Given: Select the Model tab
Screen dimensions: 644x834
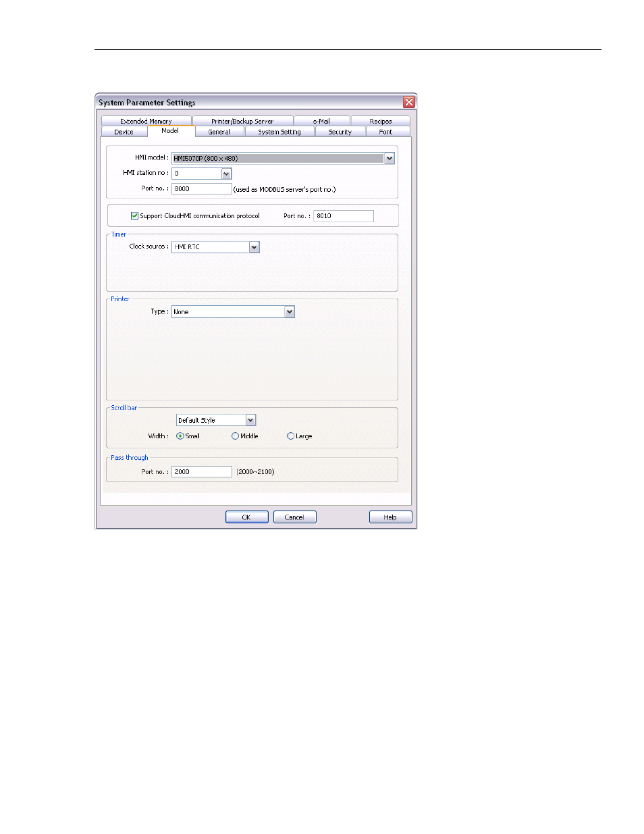Looking at the screenshot, I should click(x=171, y=131).
